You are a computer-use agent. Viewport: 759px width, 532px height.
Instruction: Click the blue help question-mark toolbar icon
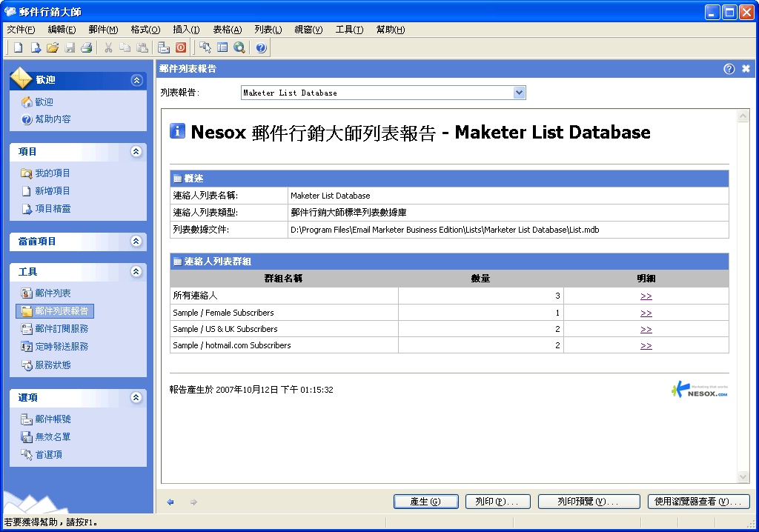pyautogui.click(x=261, y=48)
